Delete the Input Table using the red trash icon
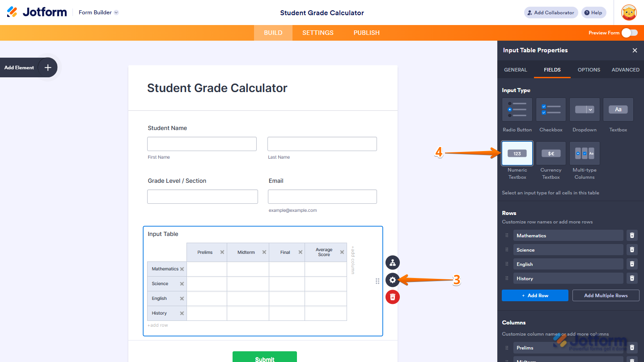644x362 pixels. click(x=392, y=297)
